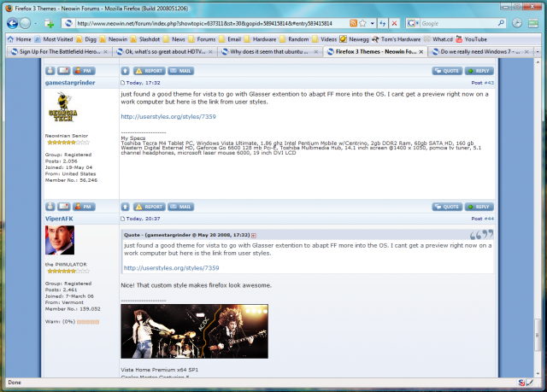
Task: Open the What.cd bookmark
Action: [438, 39]
